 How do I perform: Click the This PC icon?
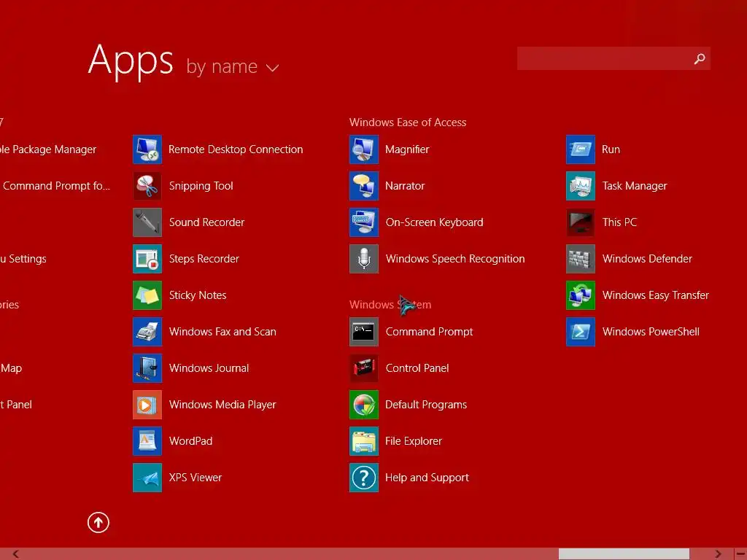581,222
